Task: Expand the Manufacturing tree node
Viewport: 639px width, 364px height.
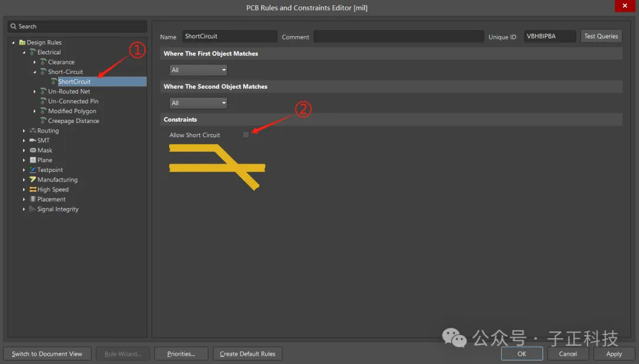Action: [x=24, y=180]
